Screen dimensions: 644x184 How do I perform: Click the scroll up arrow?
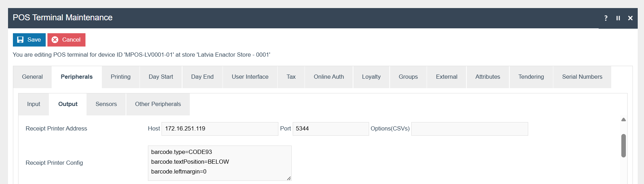click(623, 120)
